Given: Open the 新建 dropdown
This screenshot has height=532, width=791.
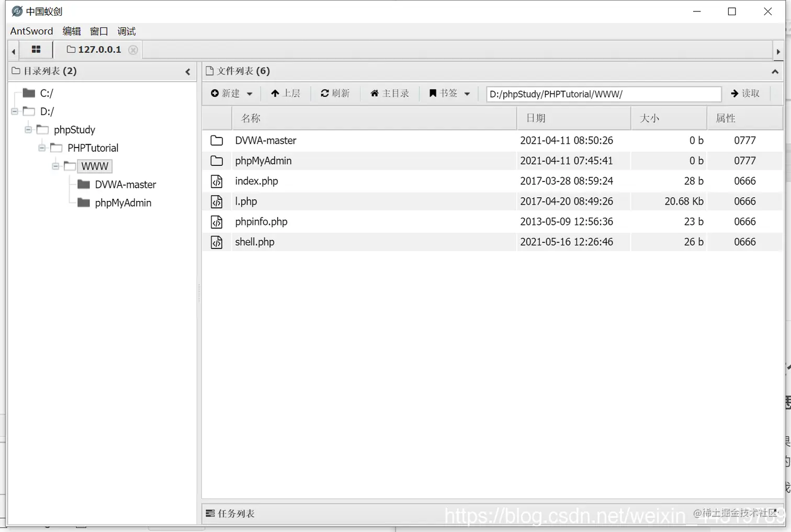Looking at the screenshot, I should (x=232, y=93).
